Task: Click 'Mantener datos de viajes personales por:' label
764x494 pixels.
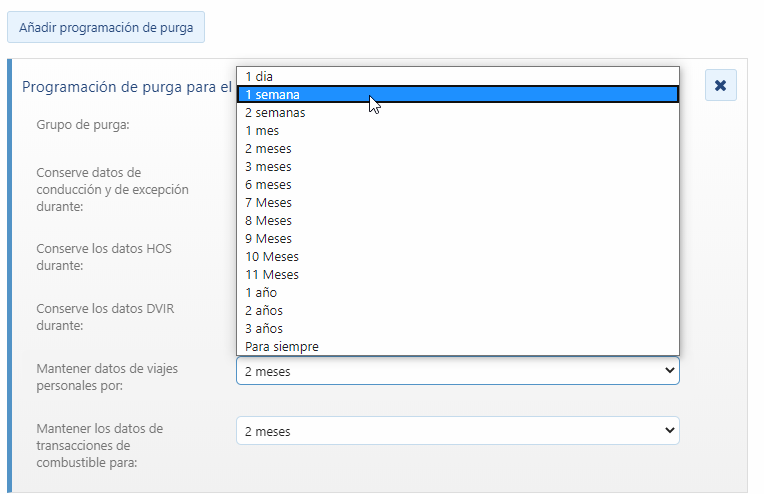Action: coord(107,377)
